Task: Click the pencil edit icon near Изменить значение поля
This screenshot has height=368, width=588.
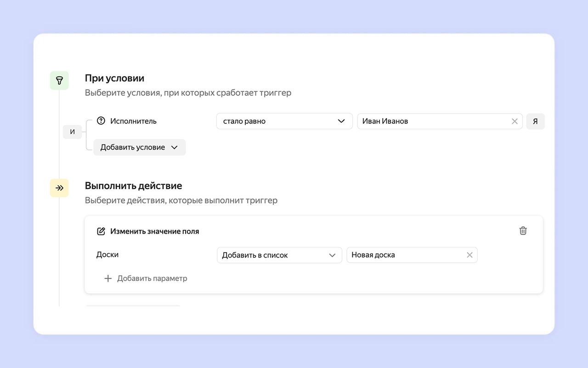Action: coord(101,231)
